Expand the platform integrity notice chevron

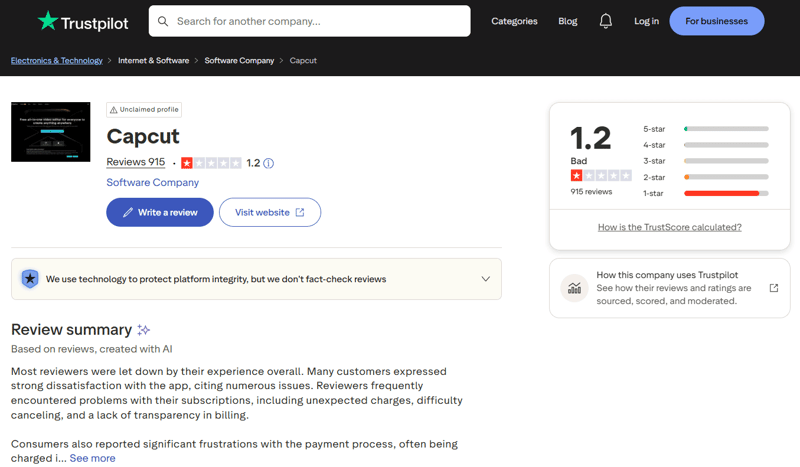(x=486, y=279)
